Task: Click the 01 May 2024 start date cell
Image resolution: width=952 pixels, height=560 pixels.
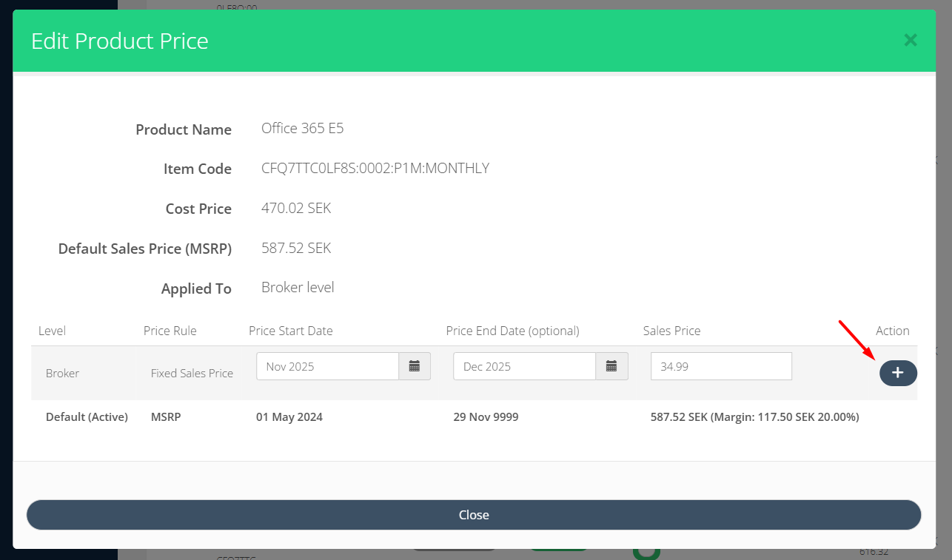Action: [x=289, y=417]
